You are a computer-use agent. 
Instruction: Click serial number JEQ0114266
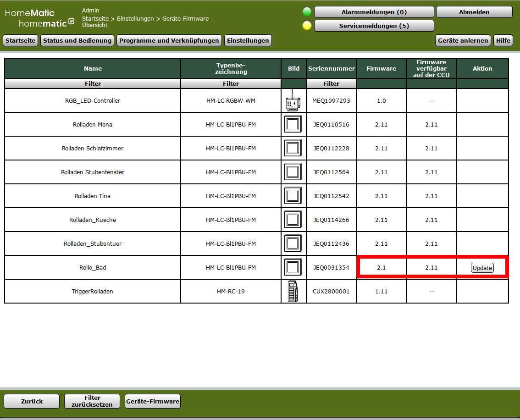331,220
